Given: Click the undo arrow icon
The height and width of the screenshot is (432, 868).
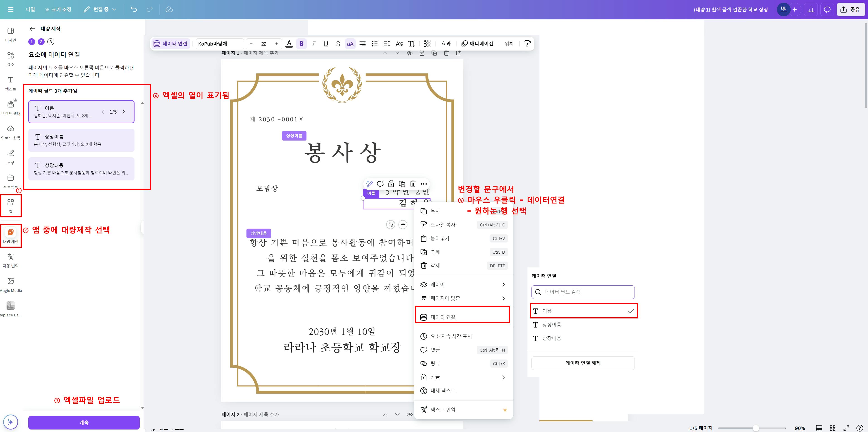Looking at the screenshot, I should [x=134, y=10].
